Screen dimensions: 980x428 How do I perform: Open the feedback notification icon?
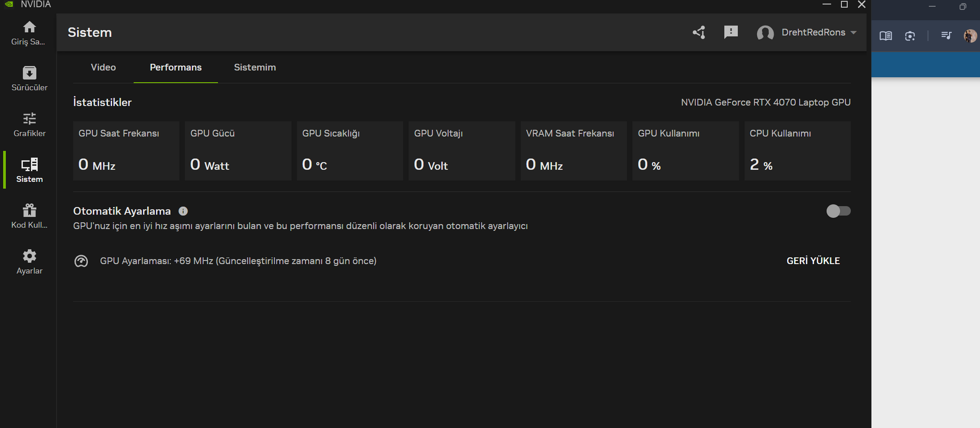click(x=731, y=32)
